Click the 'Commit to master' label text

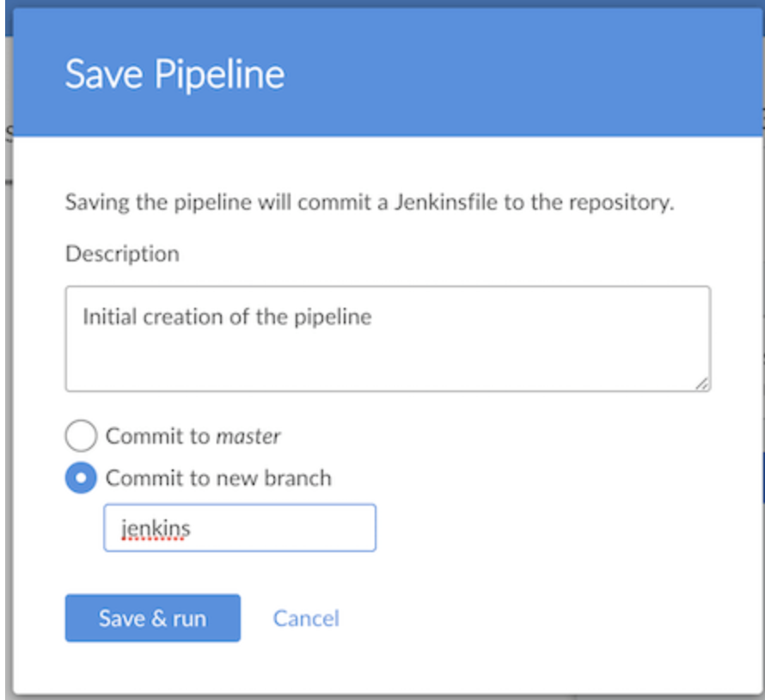click(193, 436)
